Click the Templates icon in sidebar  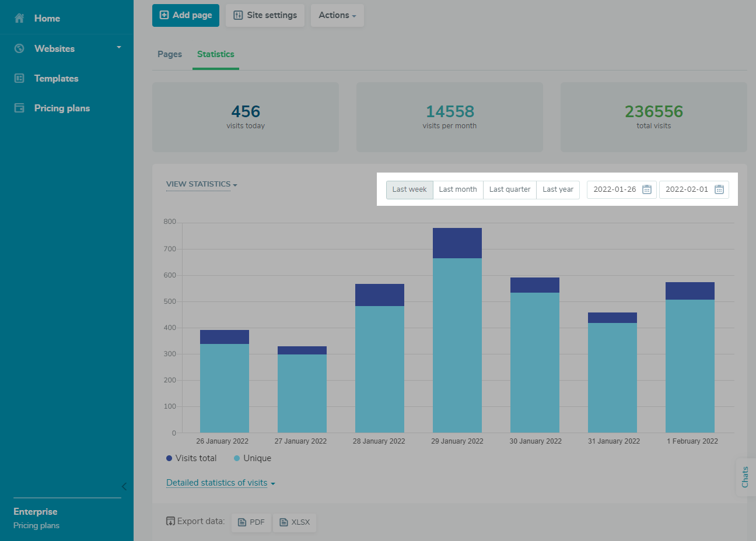pyautogui.click(x=19, y=78)
